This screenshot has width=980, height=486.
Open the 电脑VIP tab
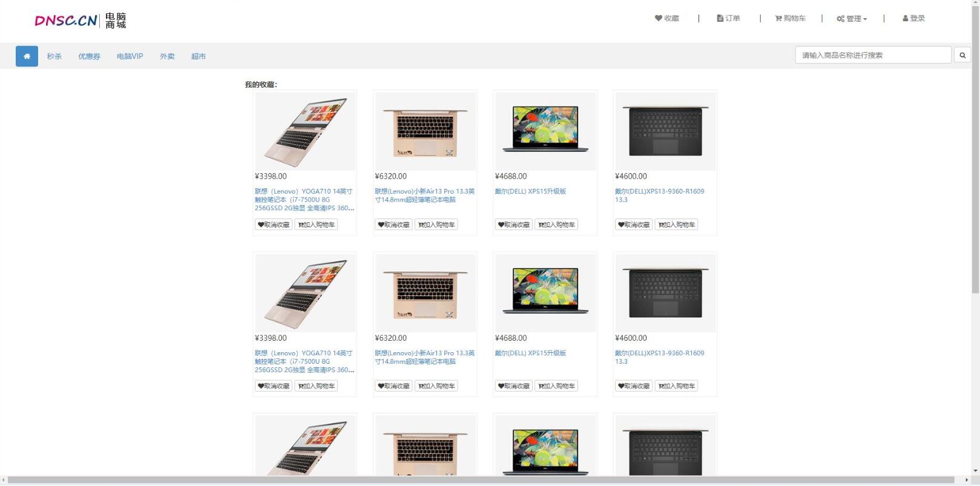130,56
